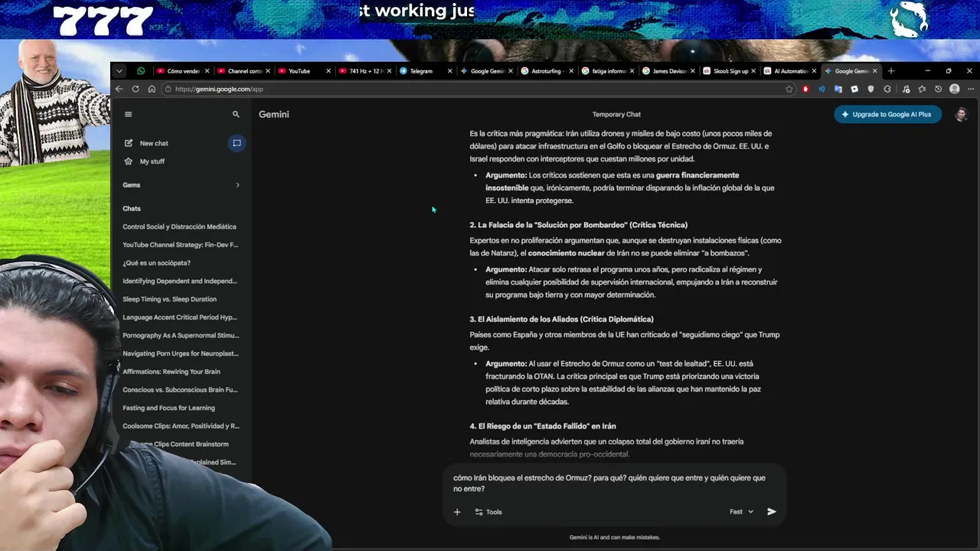Click the gray shield extension icon
Viewport: 980px width, 551px height.
[x=871, y=89]
